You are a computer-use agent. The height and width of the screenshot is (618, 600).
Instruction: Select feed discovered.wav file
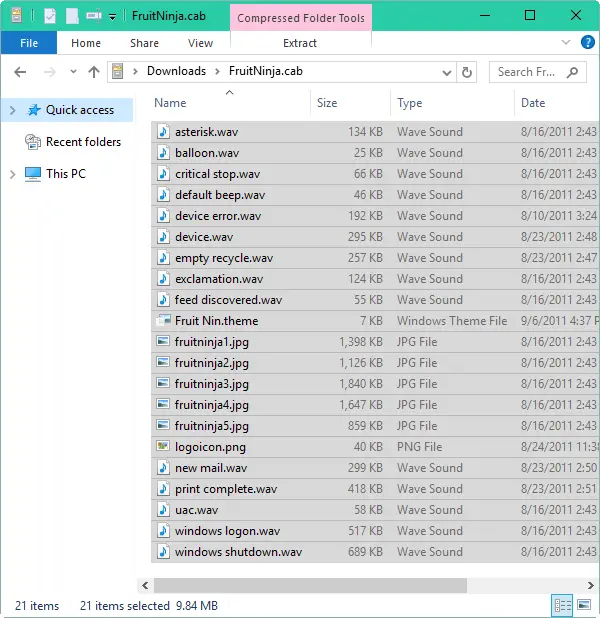[x=375, y=300]
